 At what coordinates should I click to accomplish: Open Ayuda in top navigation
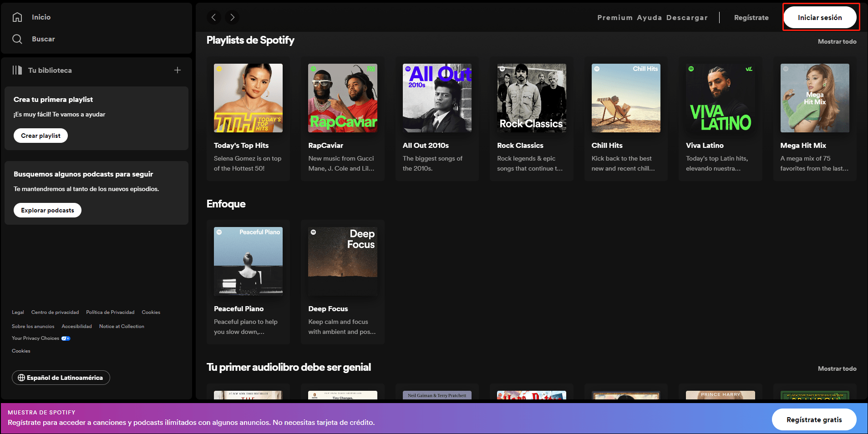649,17
